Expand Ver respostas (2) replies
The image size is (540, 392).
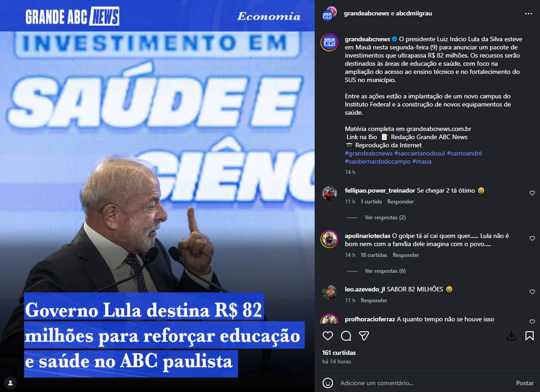[x=385, y=218]
